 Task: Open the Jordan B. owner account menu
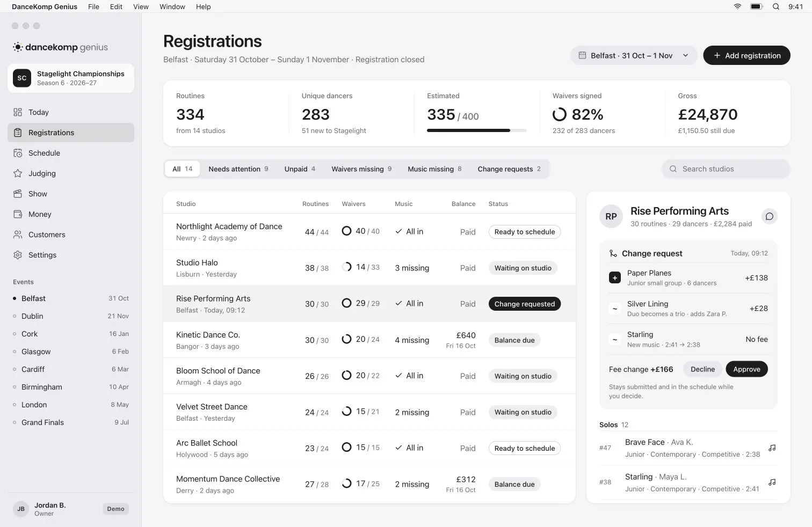pyautogui.click(x=71, y=509)
